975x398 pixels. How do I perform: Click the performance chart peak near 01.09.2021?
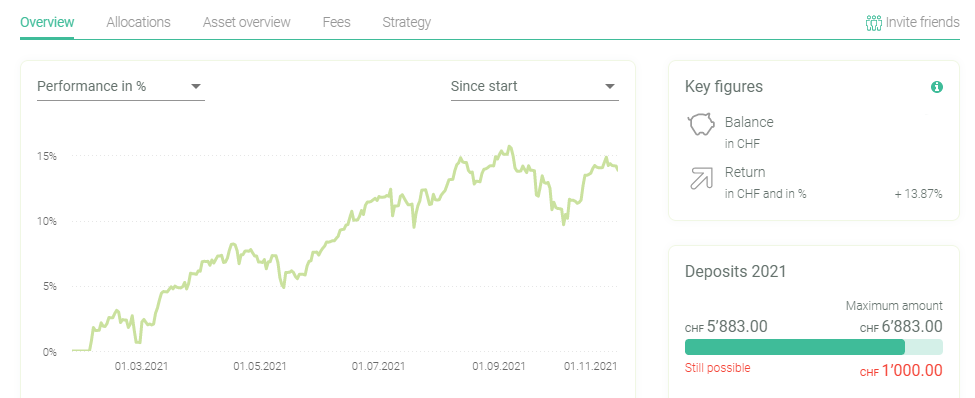tap(510, 147)
